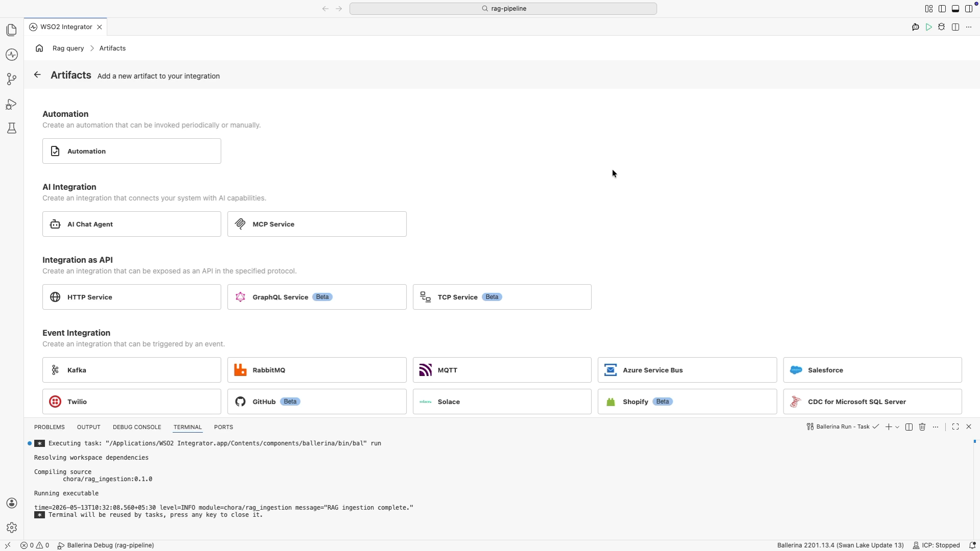
Task: Open the new terminal launch profile dropdown
Action: click(x=897, y=427)
